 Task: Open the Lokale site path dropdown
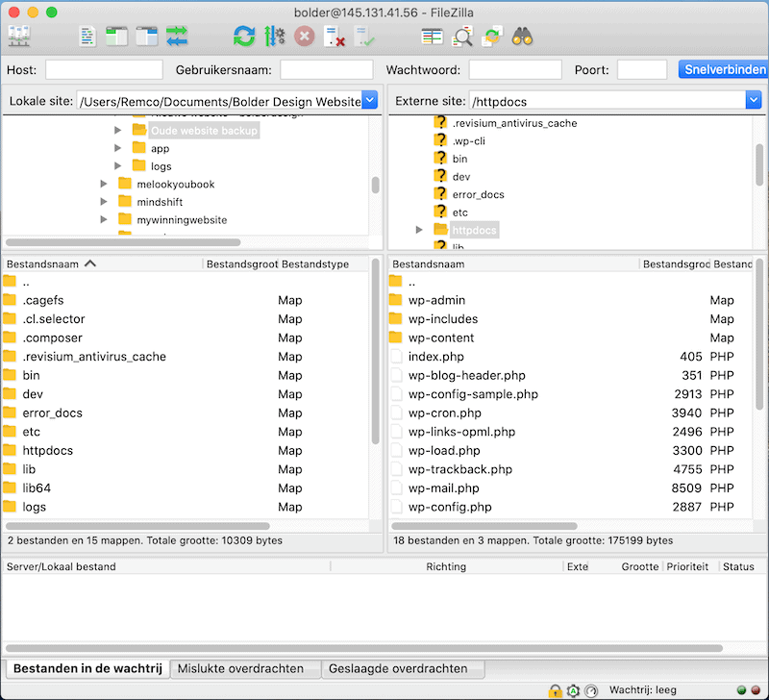pyautogui.click(x=369, y=99)
